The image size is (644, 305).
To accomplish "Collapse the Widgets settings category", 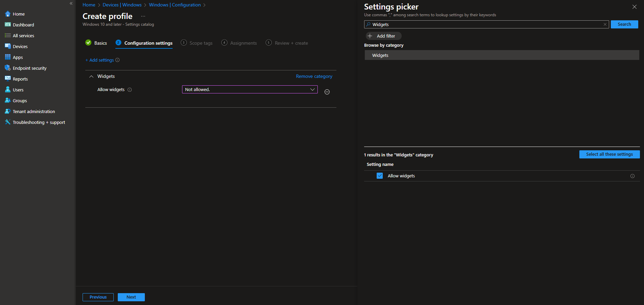I will [x=91, y=76].
